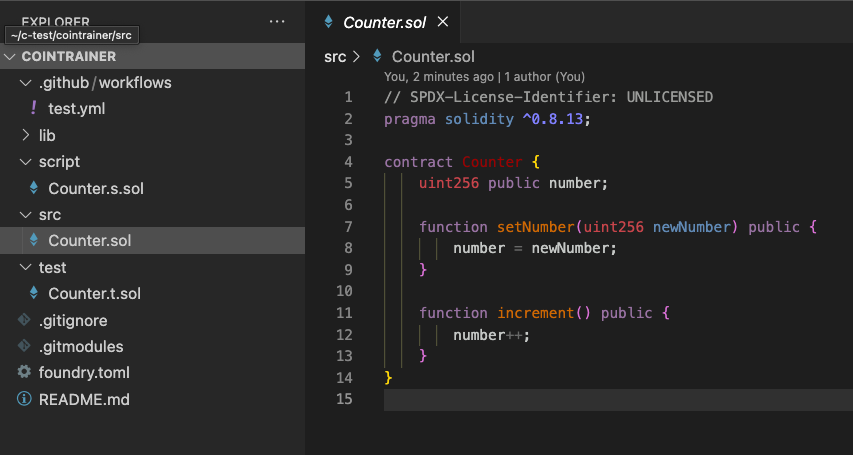Click the number++ statement on line 12
Screen dimensions: 853x455
(x=491, y=335)
